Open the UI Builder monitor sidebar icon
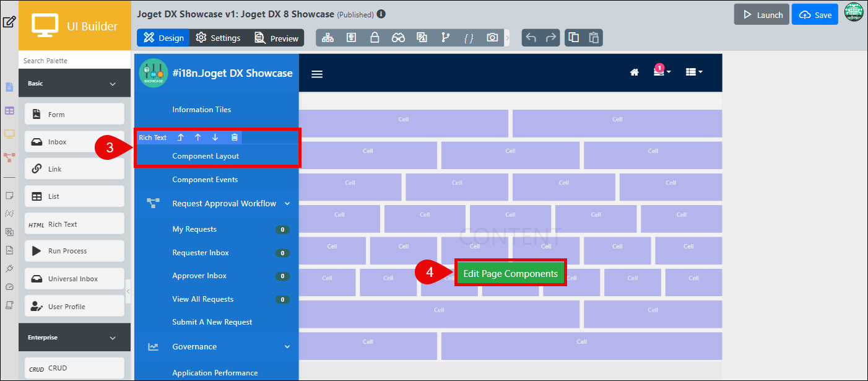 click(9, 134)
